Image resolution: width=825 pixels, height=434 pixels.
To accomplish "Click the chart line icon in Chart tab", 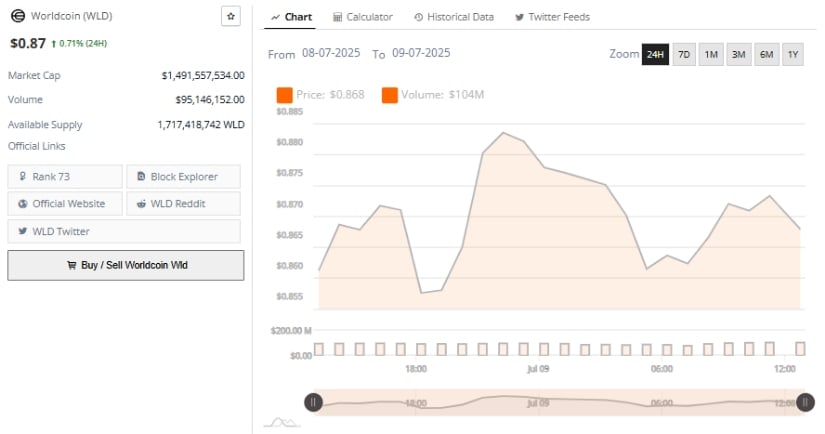I will (276, 17).
